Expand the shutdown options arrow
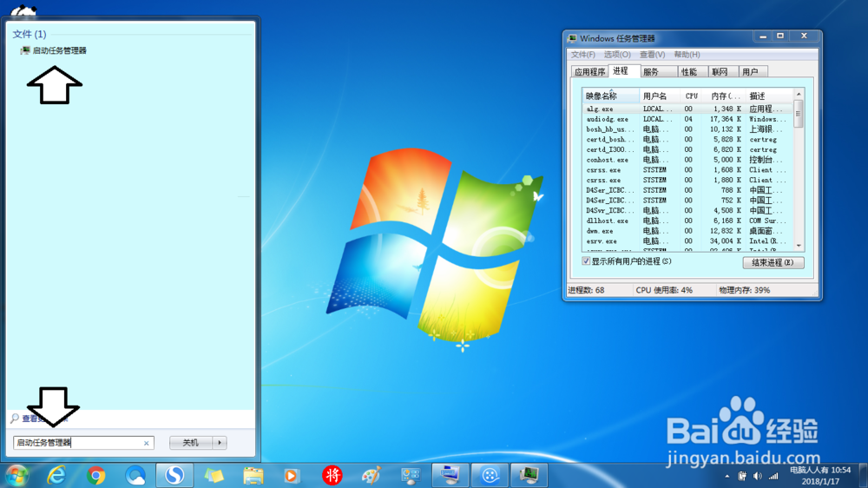 [220, 443]
